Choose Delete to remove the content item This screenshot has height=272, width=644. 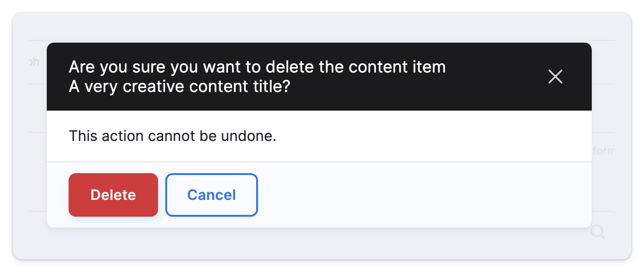pyautogui.click(x=113, y=195)
